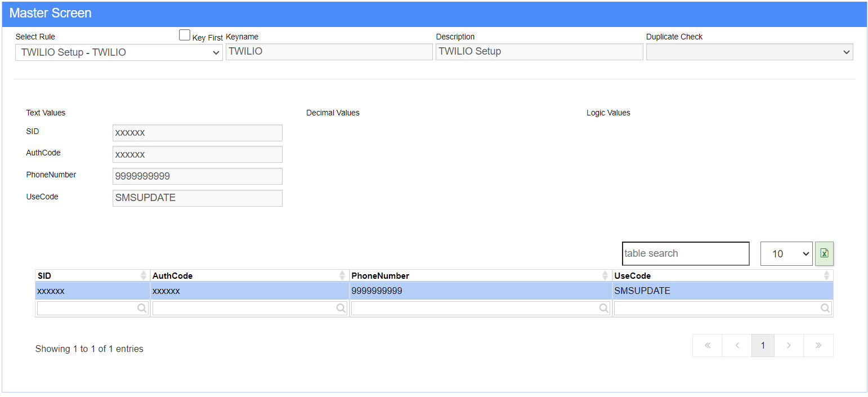Click the AuthCode column header label
Image resolution: width=868 pixels, height=397 pixels.
click(x=172, y=276)
